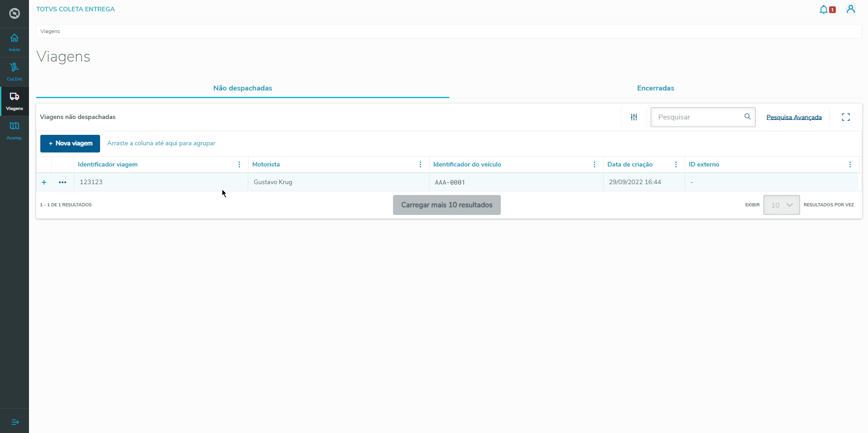
Task: Go to Início in sidebar
Action: [x=14, y=43]
